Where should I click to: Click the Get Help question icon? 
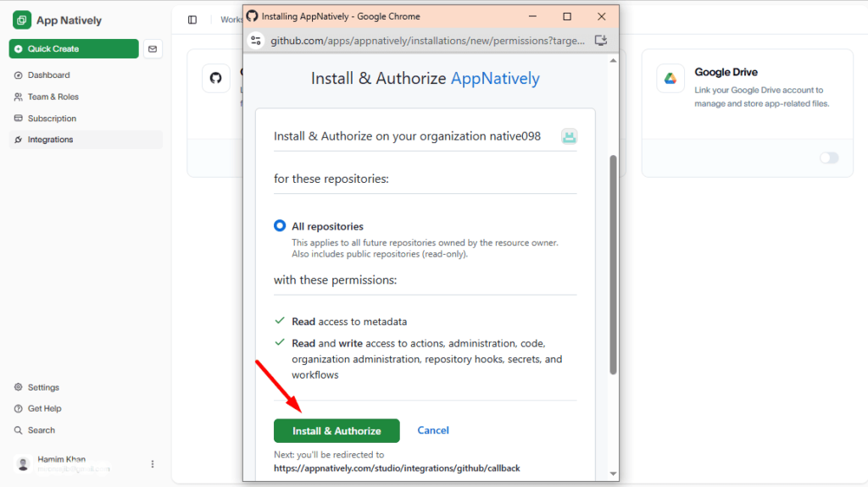tap(19, 408)
